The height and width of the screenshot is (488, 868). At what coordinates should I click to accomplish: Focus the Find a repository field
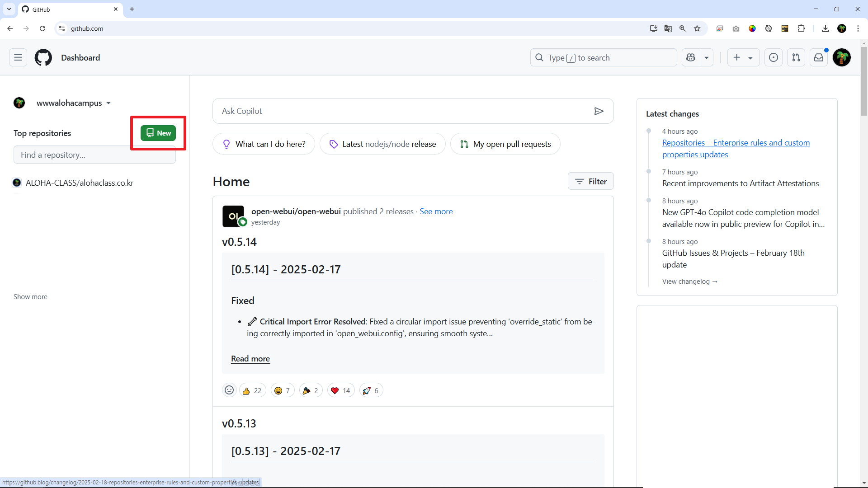click(x=94, y=155)
